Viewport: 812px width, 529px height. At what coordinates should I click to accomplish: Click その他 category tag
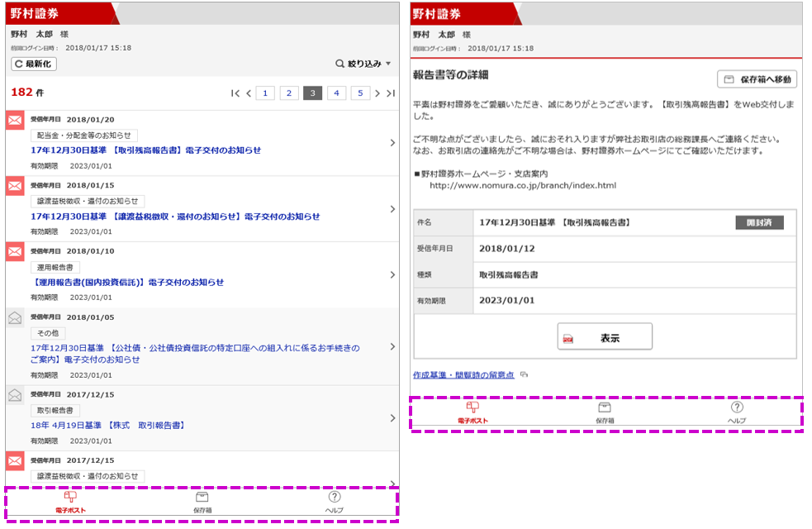click(48, 333)
